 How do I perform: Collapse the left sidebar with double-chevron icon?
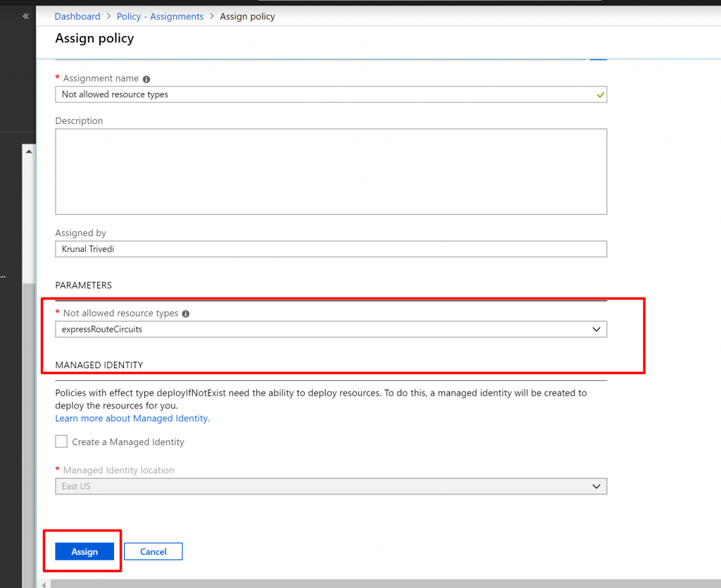pyautogui.click(x=26, y=15)
